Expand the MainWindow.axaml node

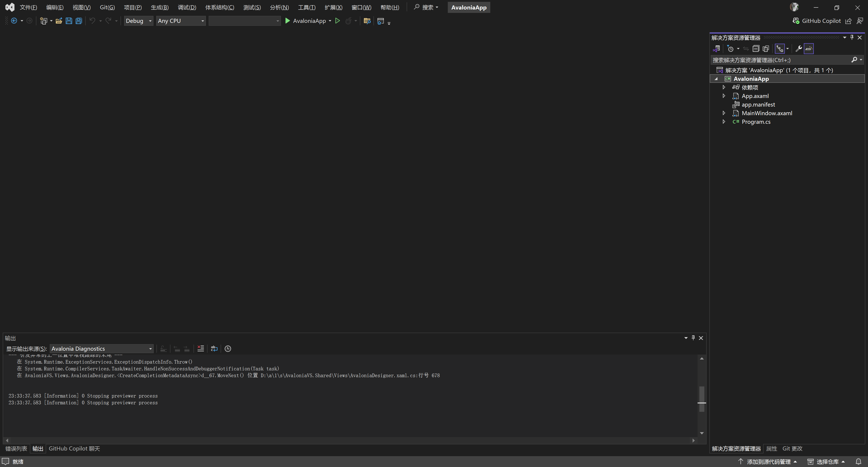click(724, 113)
